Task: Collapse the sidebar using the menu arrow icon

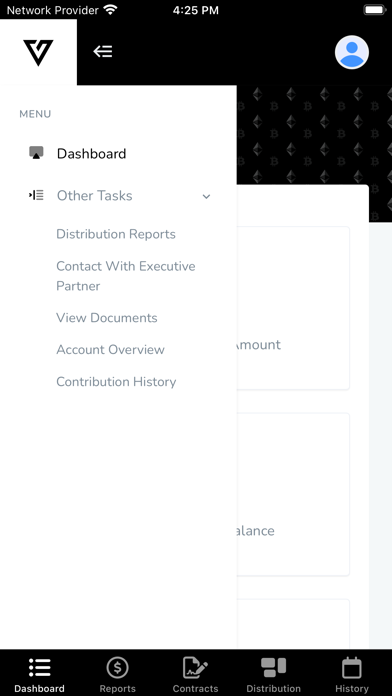Action: [x=103, y=52]
